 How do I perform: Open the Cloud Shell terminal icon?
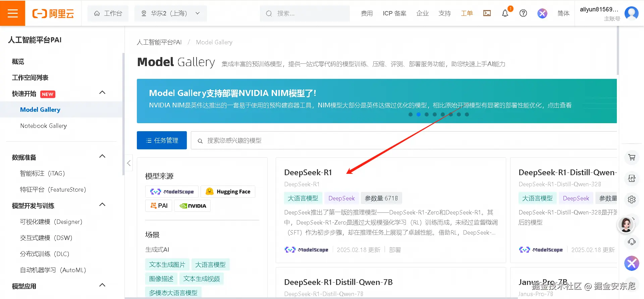pos(487,13)
